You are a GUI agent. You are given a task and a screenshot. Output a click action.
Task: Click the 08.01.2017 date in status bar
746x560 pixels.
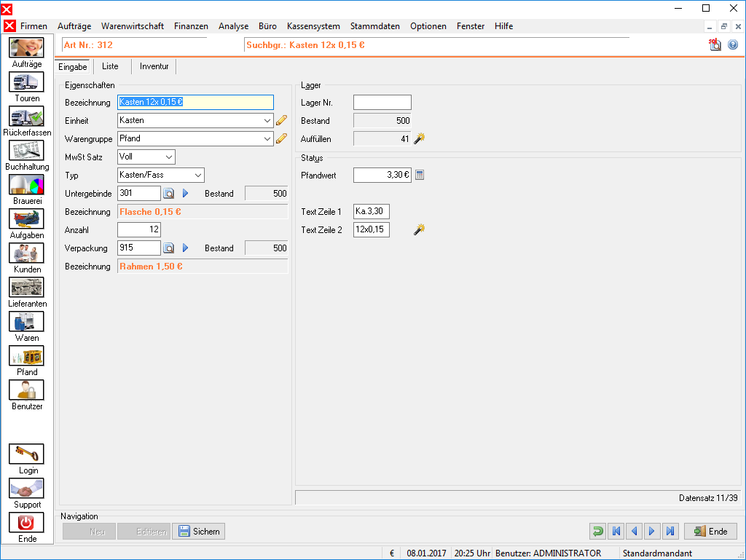click(x=426, y=553)
